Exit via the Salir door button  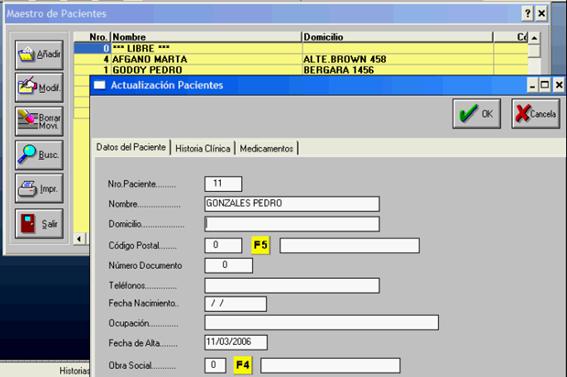tap(39, 223)
